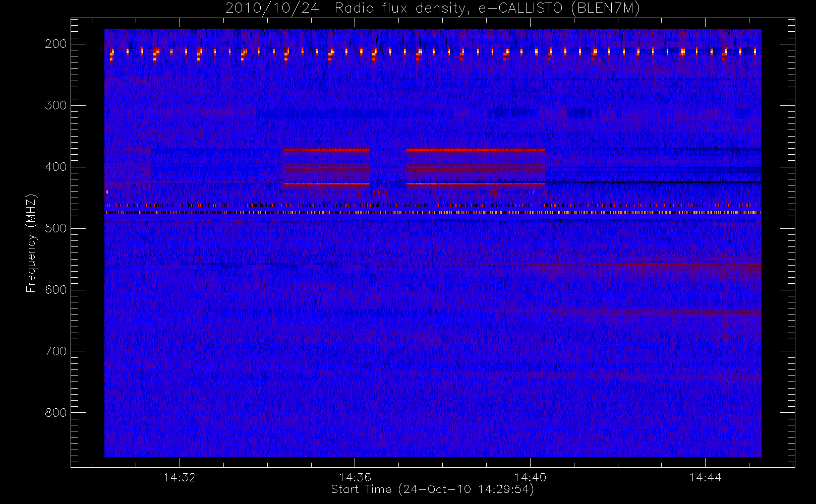Screen dimensions: 816x504
Task: Click the 200 frequency tick label
Action: [x=56, y=44]
